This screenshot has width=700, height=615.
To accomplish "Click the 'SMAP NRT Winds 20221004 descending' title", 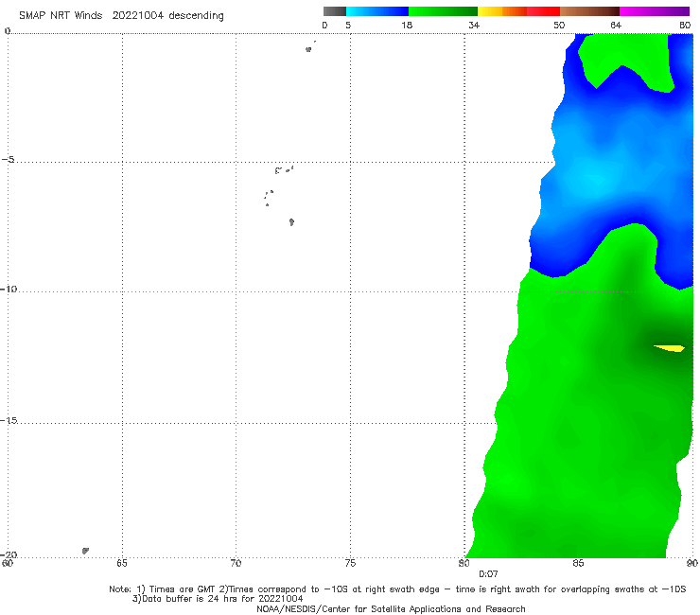I will pos(121,15).
